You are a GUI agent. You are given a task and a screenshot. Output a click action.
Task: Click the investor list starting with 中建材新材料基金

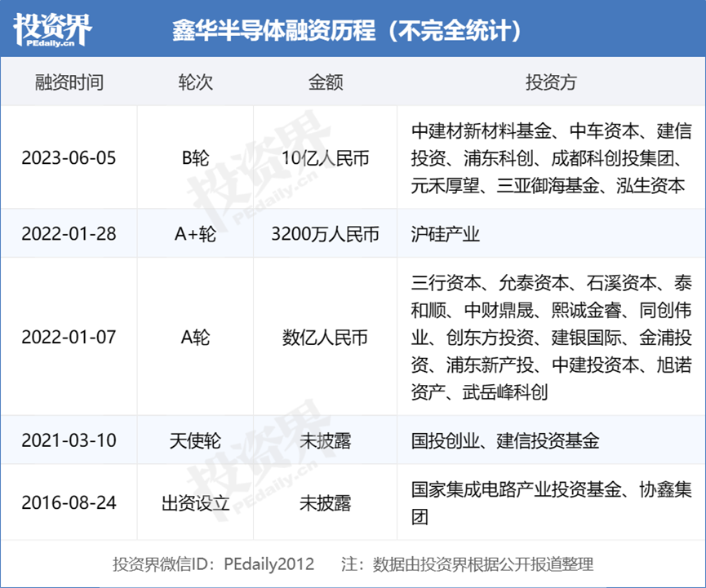tap(551, 158)
